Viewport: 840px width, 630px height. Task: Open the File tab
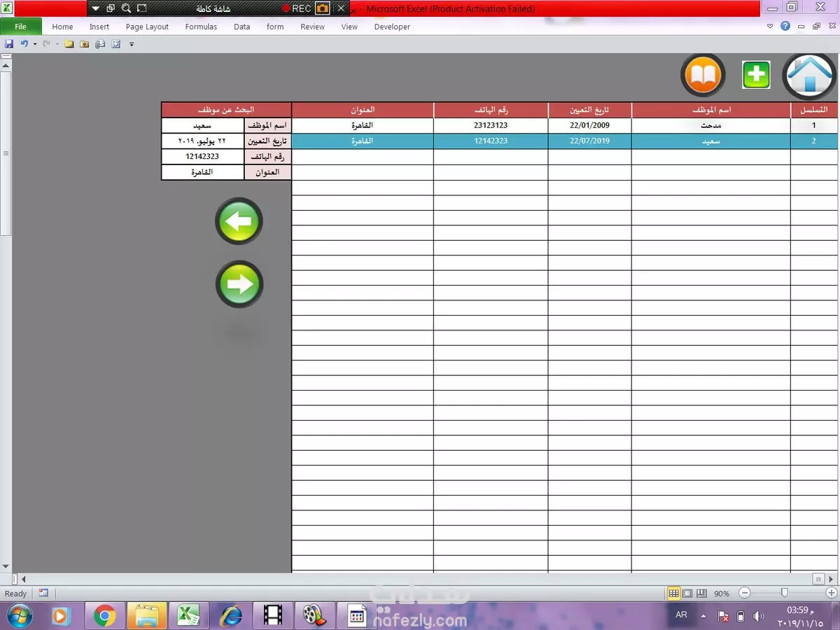coord(20,27)
